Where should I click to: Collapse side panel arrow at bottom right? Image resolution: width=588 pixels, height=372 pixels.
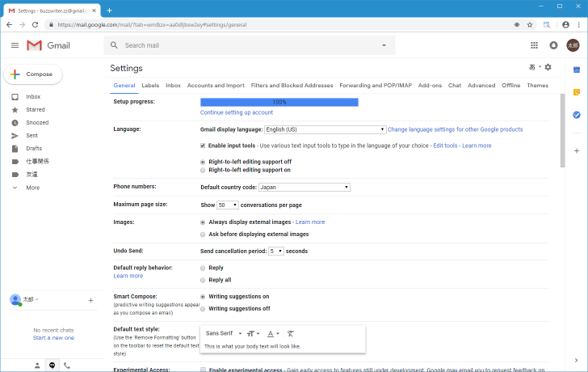[577, 361]
